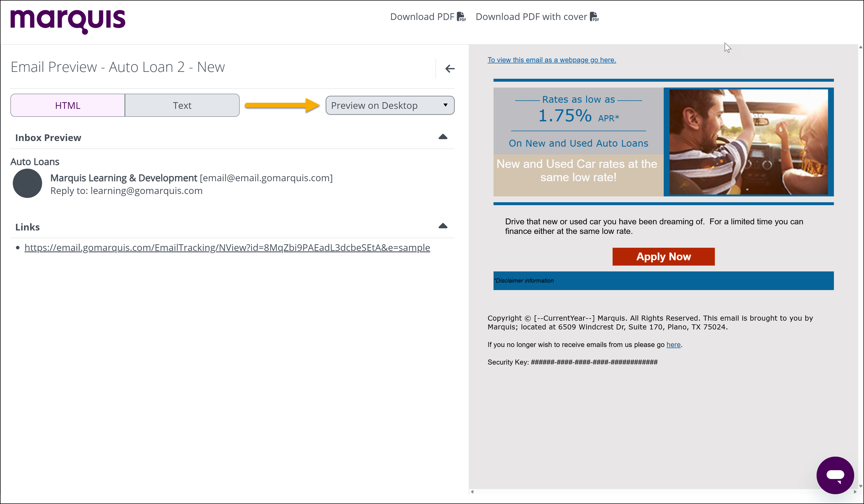Click the Download PDF file icon
Screen dimensions: 864x504
(x=462, y=17)
